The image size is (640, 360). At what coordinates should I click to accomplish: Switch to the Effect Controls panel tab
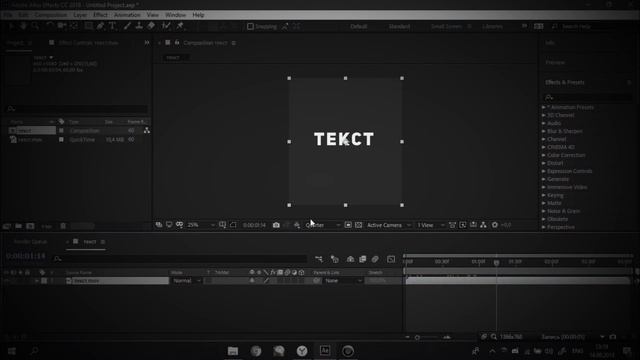click(x=89, y=42)
